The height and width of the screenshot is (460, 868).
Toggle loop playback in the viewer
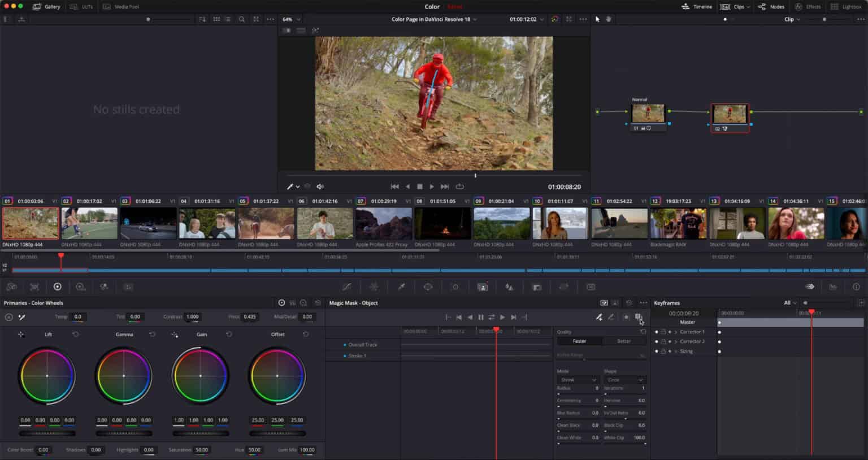pos(459,186)
